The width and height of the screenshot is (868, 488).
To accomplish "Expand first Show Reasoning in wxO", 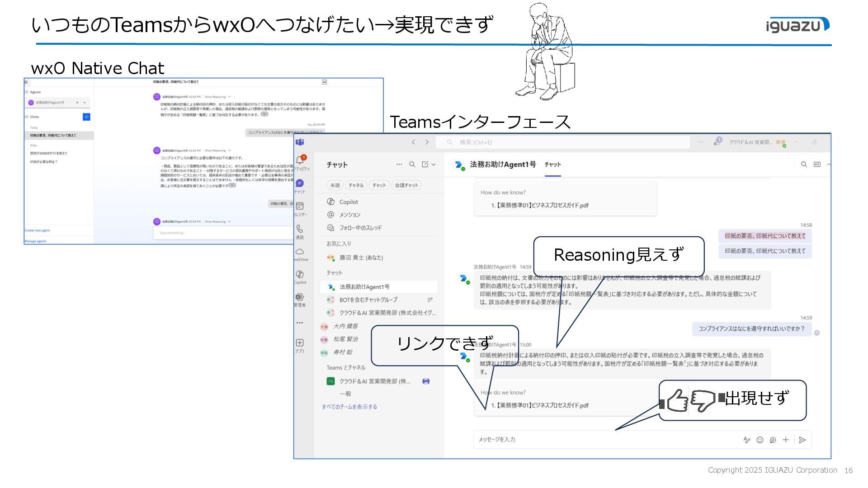I will pyautogui.click(x=217, y=97).
